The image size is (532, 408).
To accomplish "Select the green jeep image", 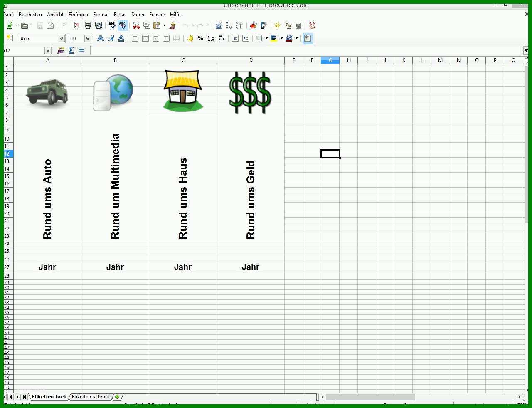I will tap(47, 92).
